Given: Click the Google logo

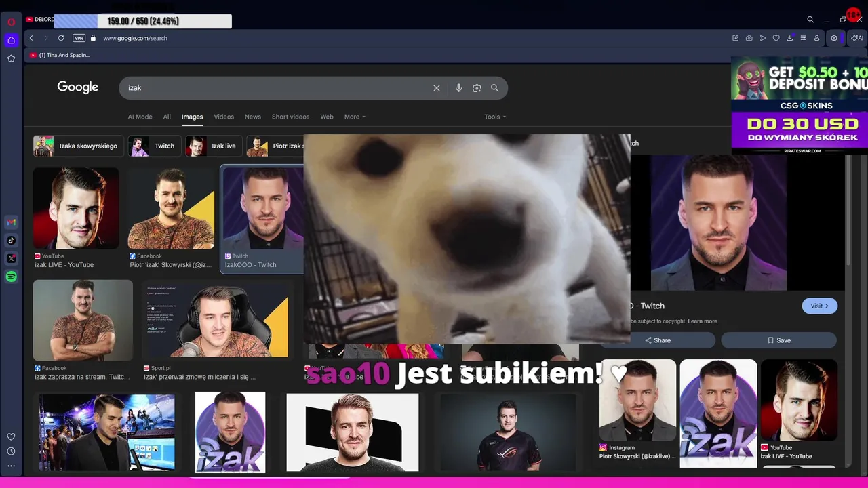Looking at the screenshot, I should tap(77, 87).
